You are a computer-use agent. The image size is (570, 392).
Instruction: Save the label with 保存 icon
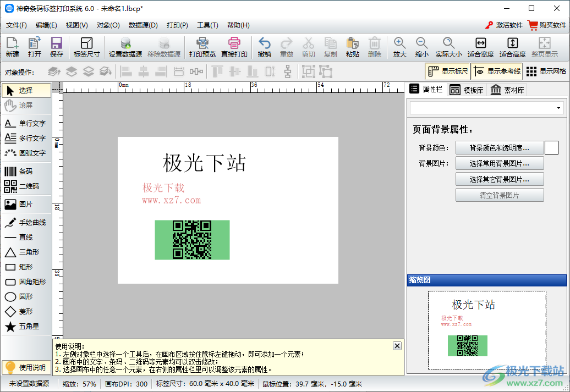[x=56, y=47]
